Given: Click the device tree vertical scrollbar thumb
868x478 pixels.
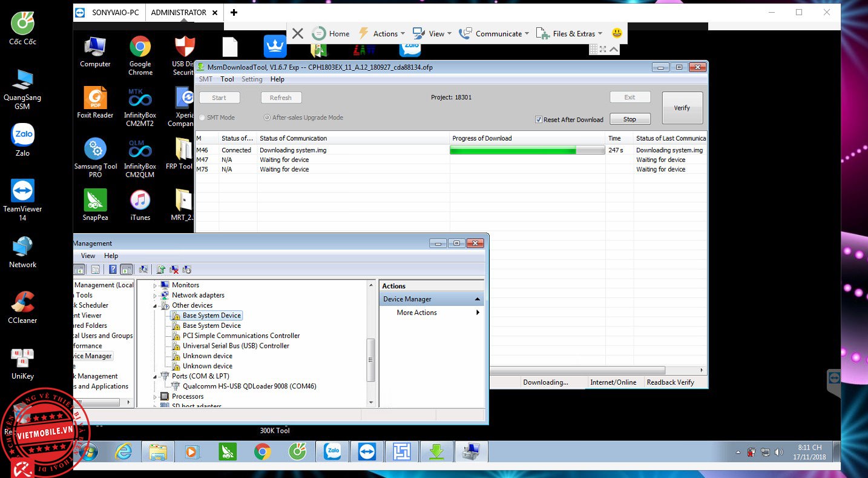Looking at the screenshot, I should 372,360.
